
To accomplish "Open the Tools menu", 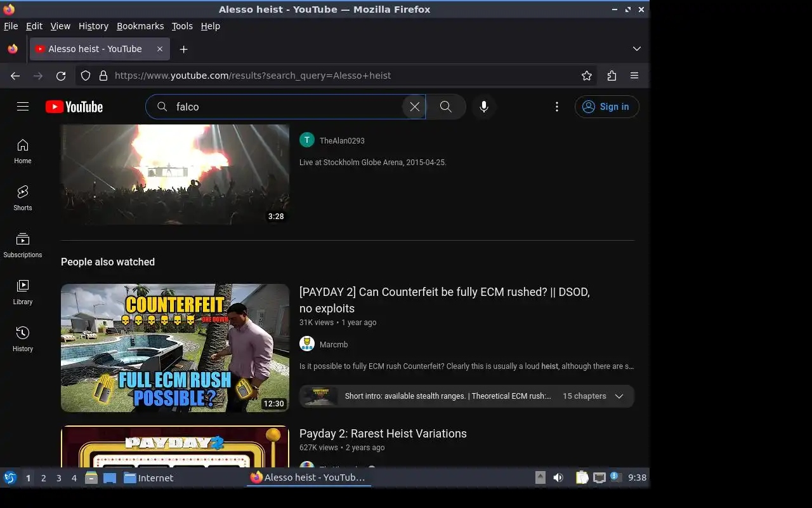I will point(182,26).
